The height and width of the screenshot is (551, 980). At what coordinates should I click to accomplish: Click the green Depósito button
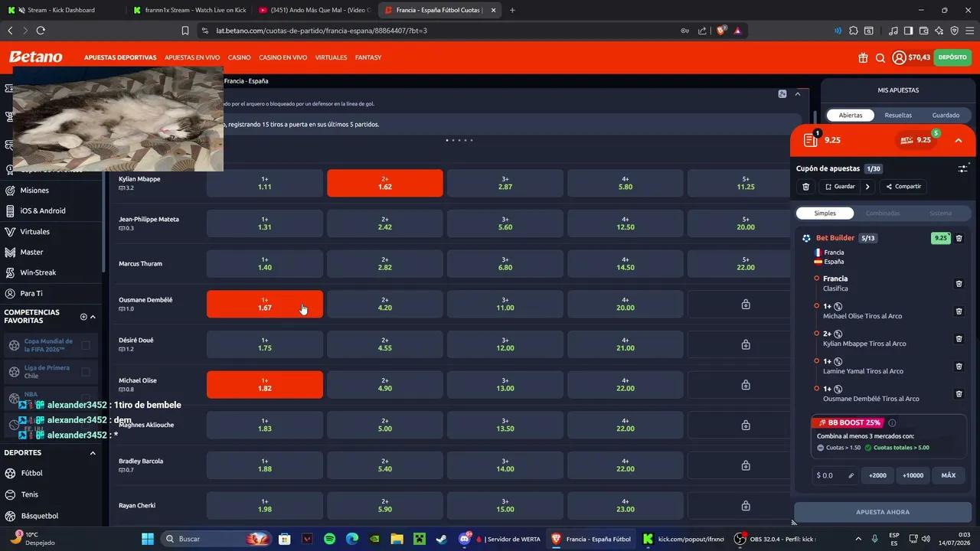(x=952, y=57)
